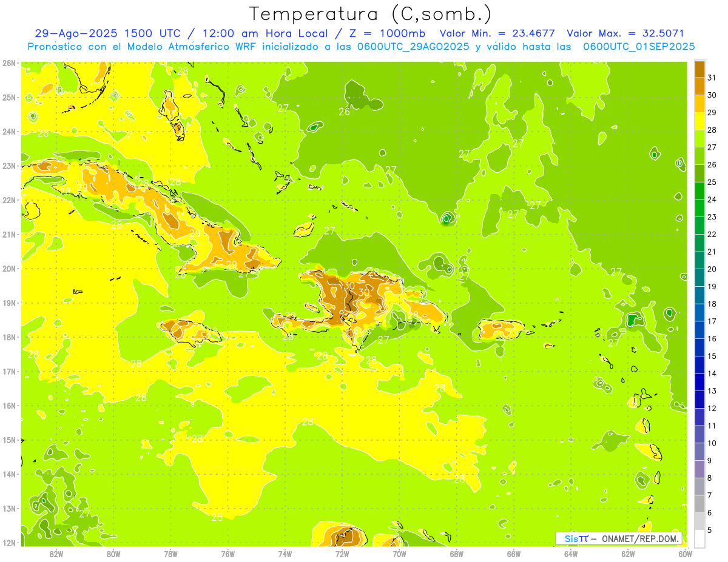Click the 82W longitude axis label
Viewport: 728px width, 562px height.
point(56,554)
